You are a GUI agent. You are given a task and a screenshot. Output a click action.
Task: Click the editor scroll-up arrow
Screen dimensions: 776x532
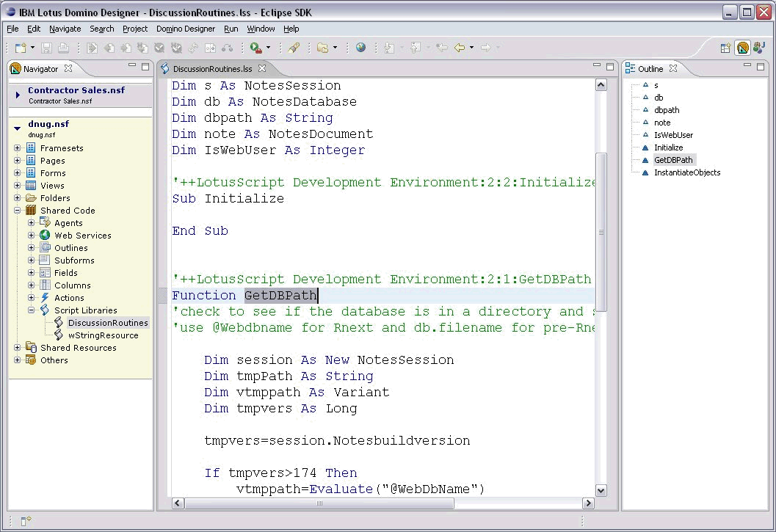pos(601,85)
